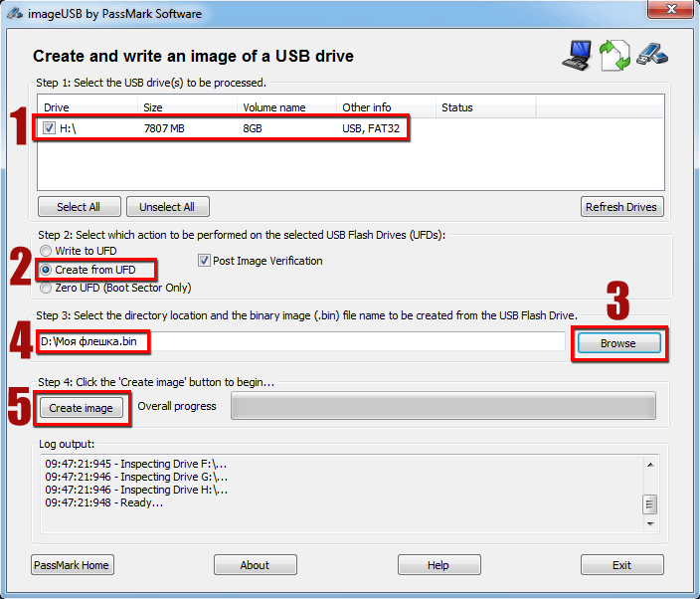Click the USB flash drive header icon
The width and height of the screenshot is (700, 599).
pyautogui.click(x=650, y=54)
